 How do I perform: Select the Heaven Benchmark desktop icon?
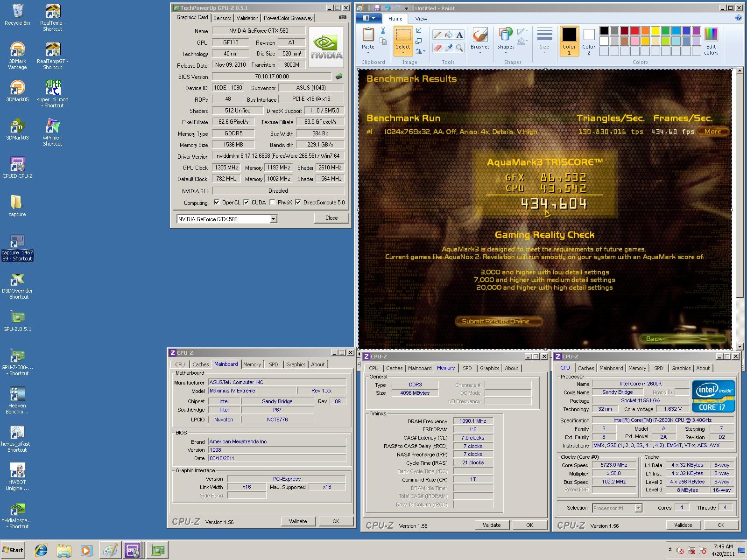click(17, 400)
